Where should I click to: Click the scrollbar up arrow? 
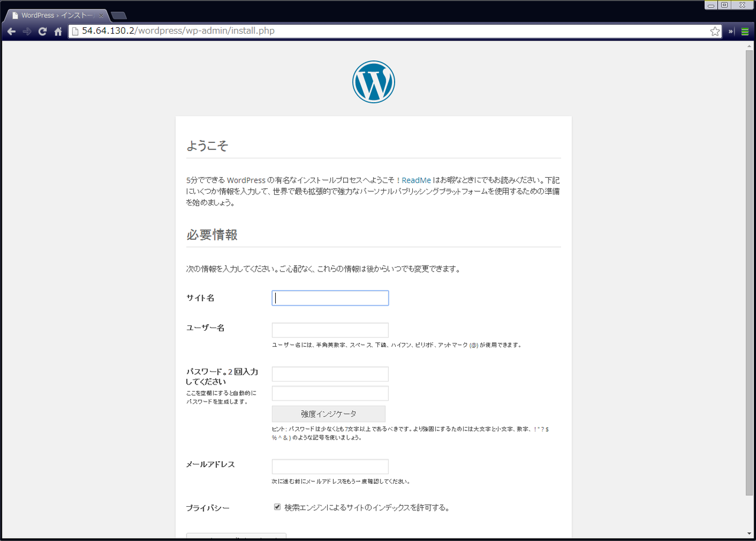pyautogui.click(x=749, y=45)
